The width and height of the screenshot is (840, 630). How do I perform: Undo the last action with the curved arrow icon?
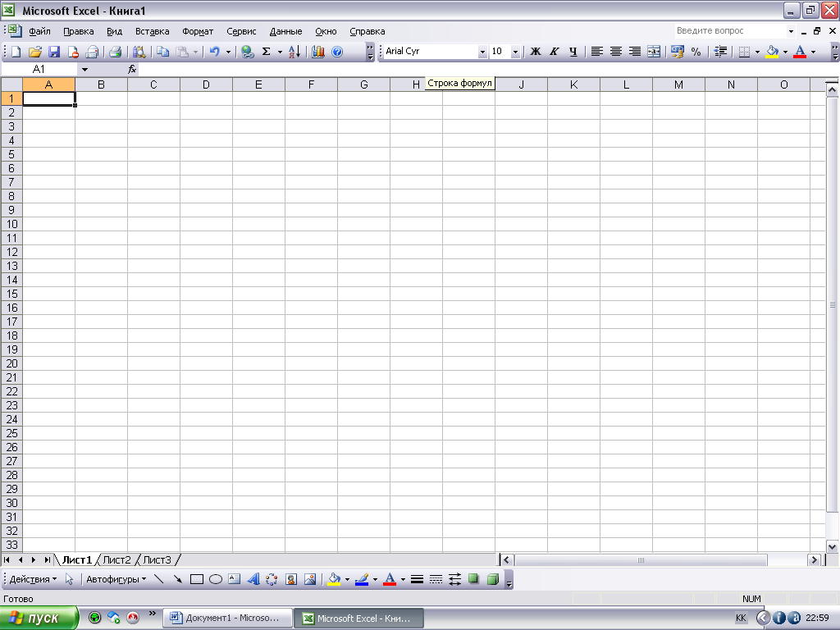pos(214,52)
